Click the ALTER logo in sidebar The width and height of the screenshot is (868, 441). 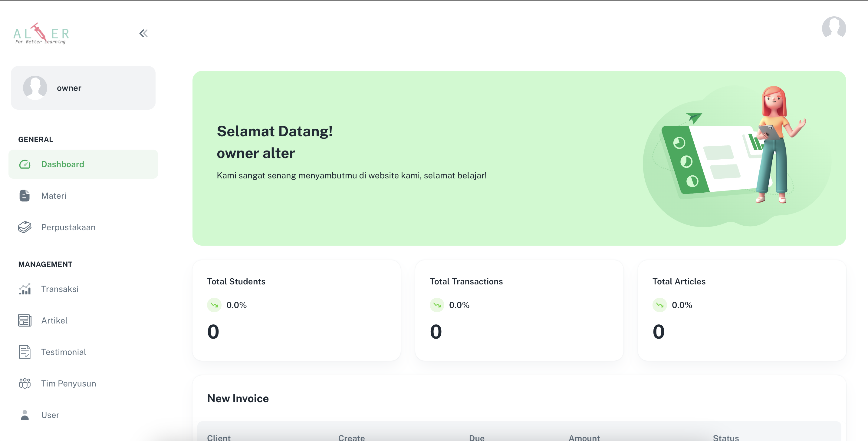pos(41,34)
